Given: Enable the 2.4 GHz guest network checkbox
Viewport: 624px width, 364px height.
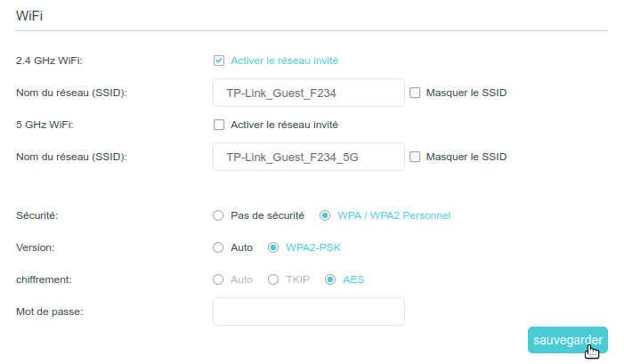Looking at the screenshot, I should click(219, 61).
